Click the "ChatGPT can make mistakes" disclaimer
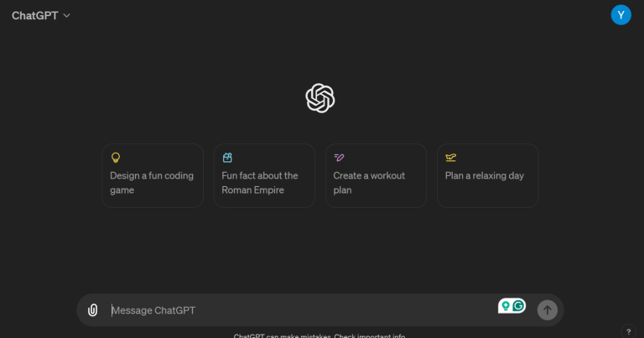Screen dimensions: 644x338 (x=282, y=335)
